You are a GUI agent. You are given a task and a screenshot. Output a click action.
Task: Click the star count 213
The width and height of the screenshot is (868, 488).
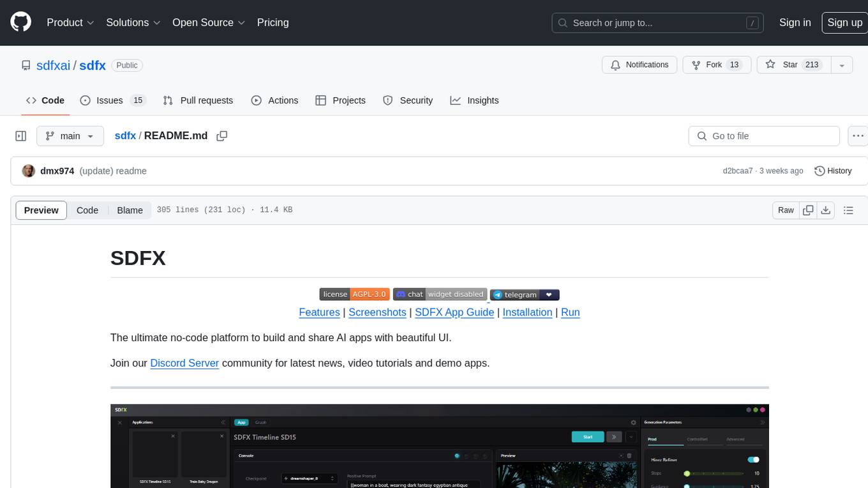pos(812,65)
